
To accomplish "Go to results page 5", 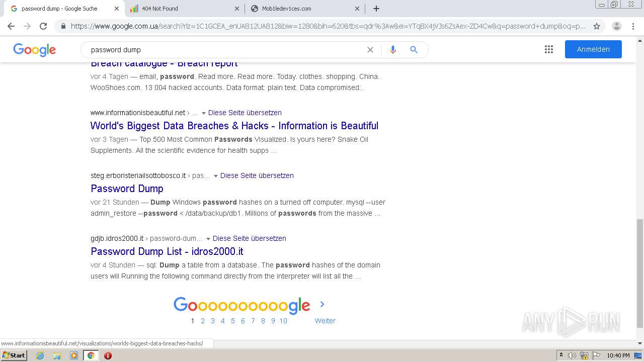I will point(233,321).
